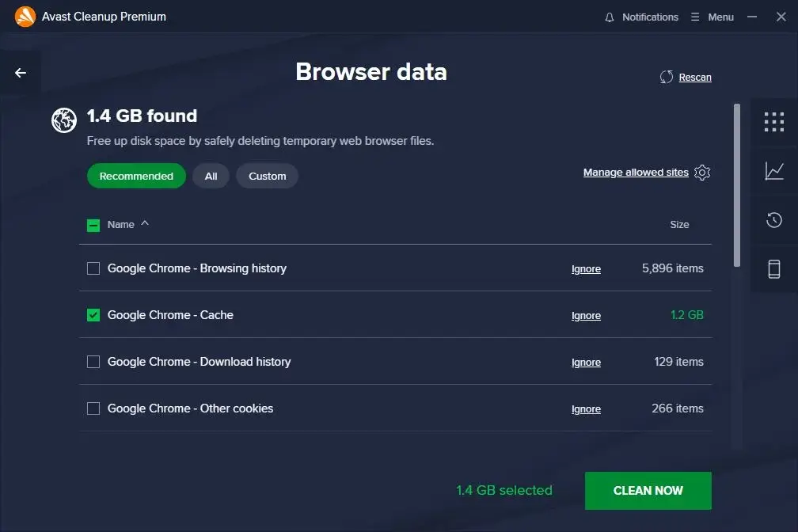Click the back arrow to leave Browser data
798x532 pixels.
20,71
